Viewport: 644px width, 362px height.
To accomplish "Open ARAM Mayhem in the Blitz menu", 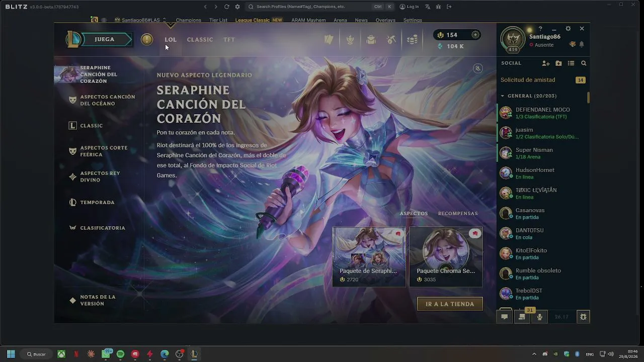I will coord(308,20).
